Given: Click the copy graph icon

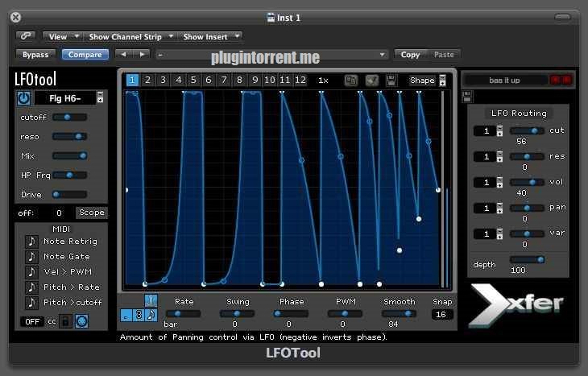Looking at the screenshot, I should (x=351, y=81).
